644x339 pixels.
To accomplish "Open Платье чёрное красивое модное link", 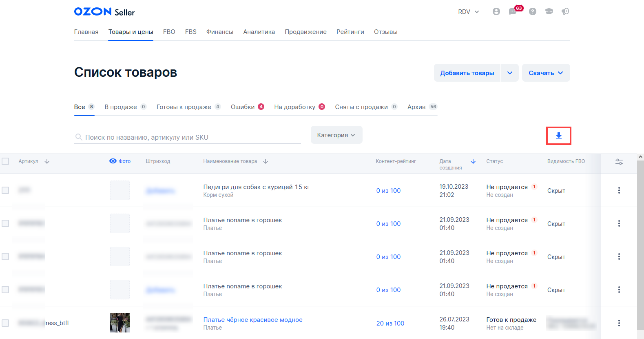I will pyautogui.click(x=253, y=320).
